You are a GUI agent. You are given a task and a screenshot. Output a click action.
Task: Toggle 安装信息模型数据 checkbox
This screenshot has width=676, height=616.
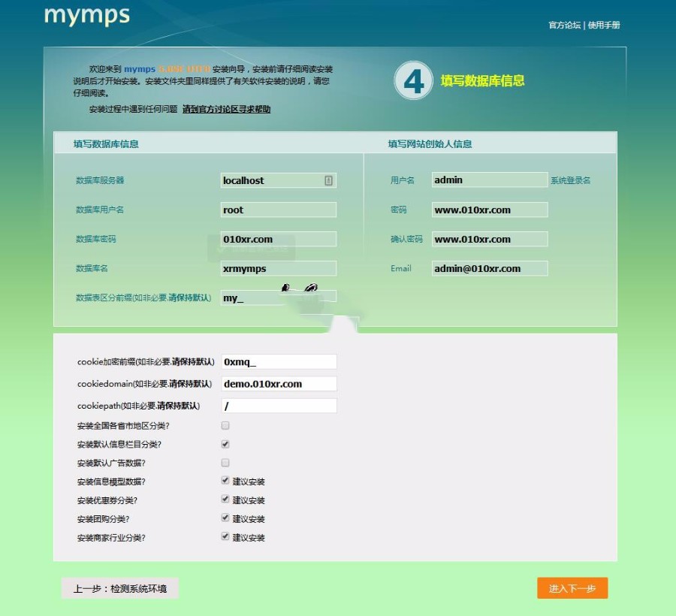point(225,480)
